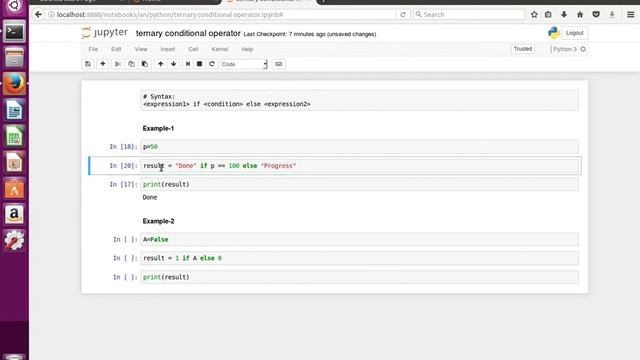This screenshot has width=640, height=360.
Task: Select the A=False code cell
Action: click(359, 239)
